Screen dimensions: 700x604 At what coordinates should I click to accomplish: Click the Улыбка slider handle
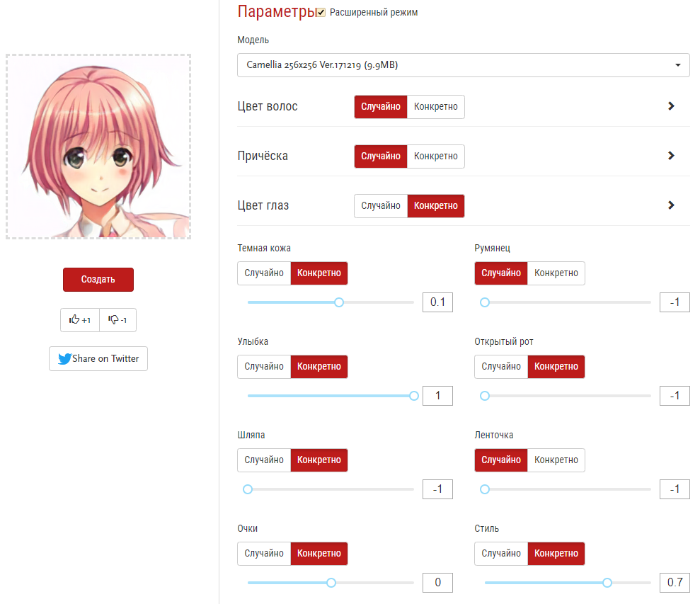[x=414, y=396]
